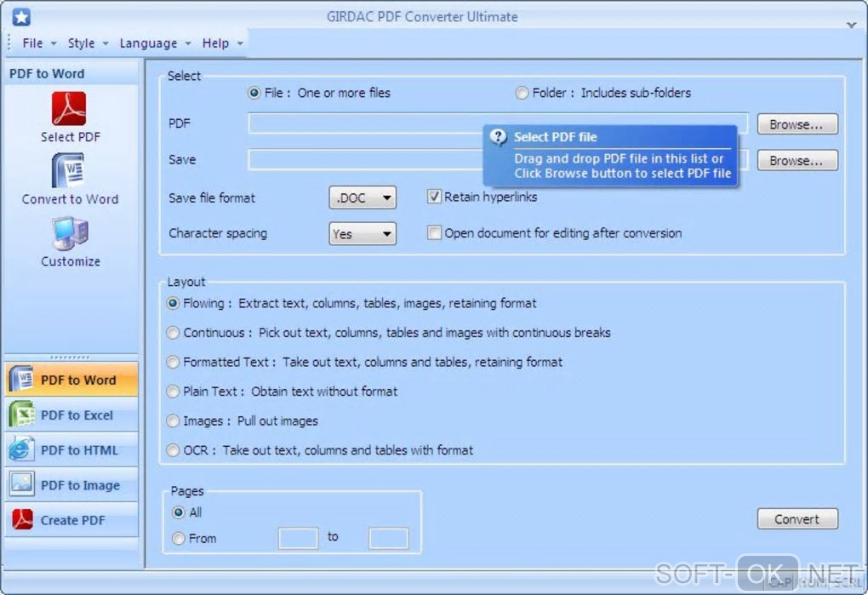Click the From page start number field

299,538
